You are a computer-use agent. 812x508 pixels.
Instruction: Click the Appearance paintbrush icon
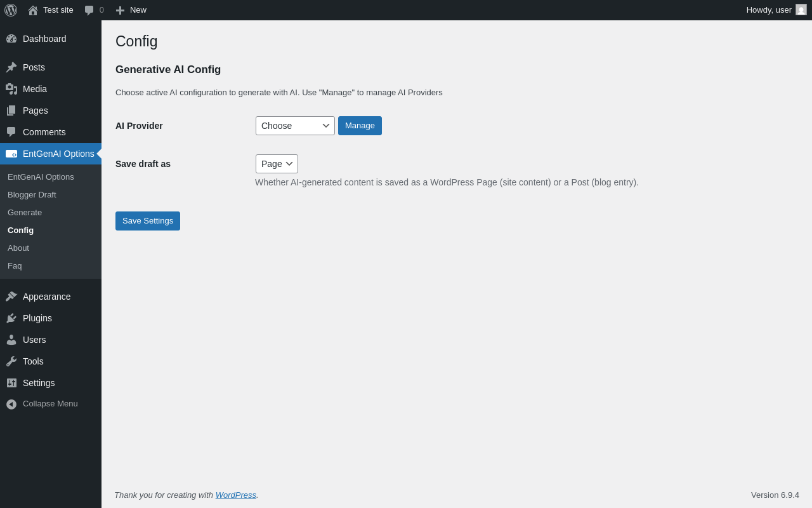point(11,297)
